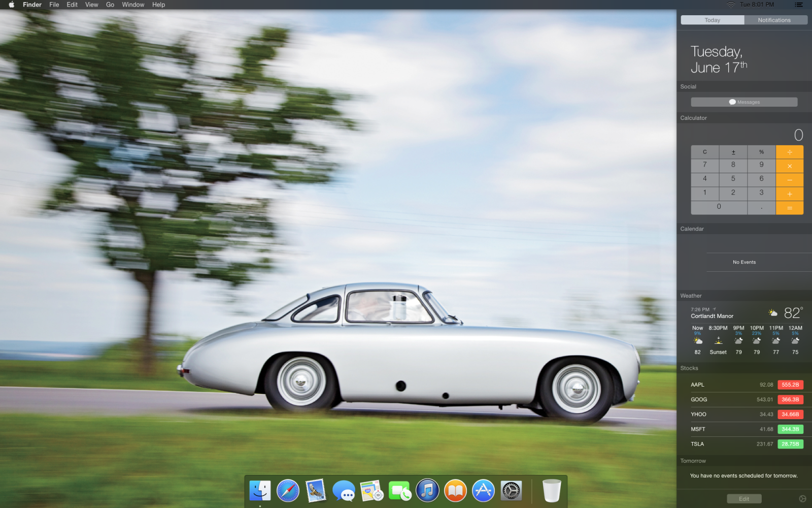Launch the Mail app in the Dock

tap(316, 491)
